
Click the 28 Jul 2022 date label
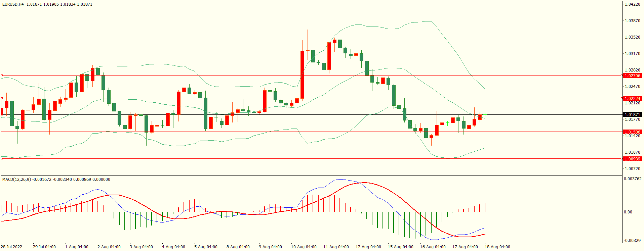[11, 247]
